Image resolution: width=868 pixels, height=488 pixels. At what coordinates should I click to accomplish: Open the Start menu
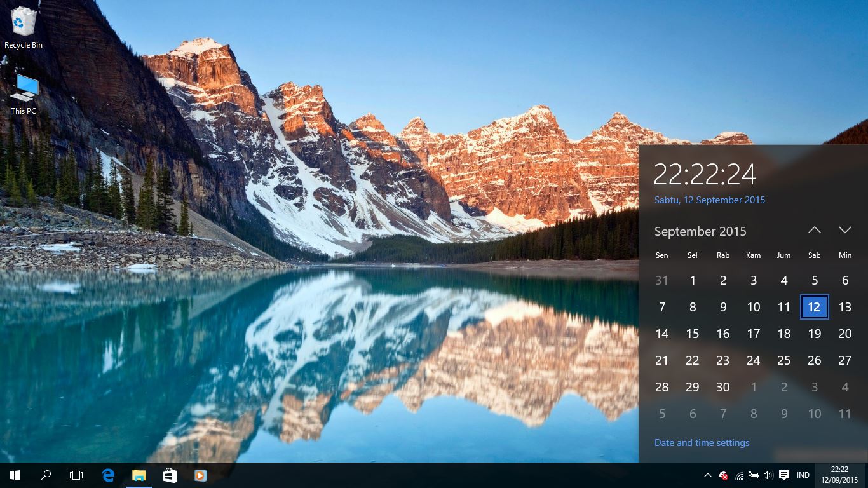(13, 475)
